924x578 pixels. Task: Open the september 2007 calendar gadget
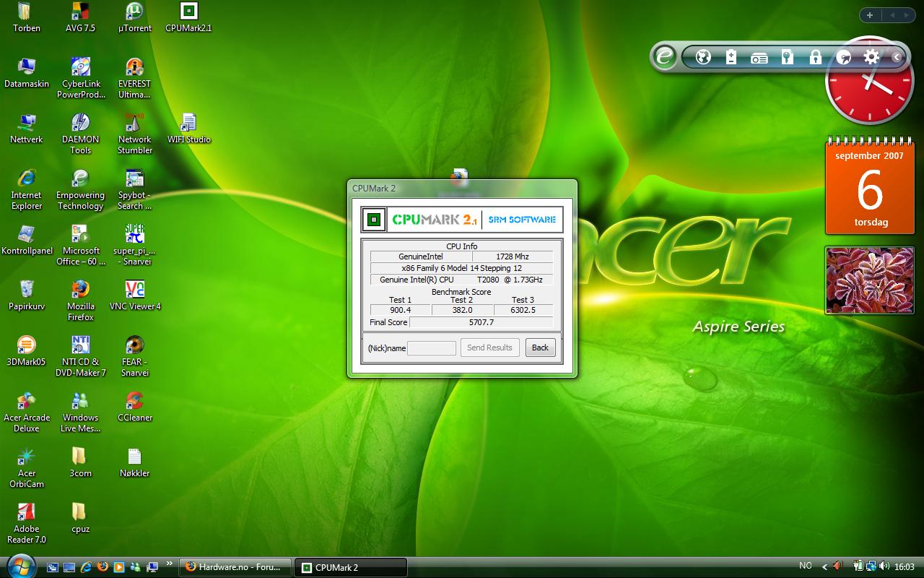[x=869, y=185]
